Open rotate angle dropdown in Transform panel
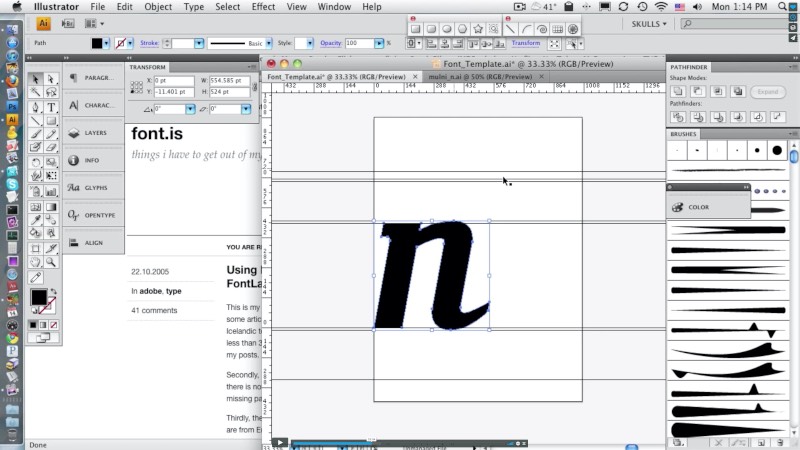Image resolution: width=800 pixels, height=450 pixels. click(190, 109)
